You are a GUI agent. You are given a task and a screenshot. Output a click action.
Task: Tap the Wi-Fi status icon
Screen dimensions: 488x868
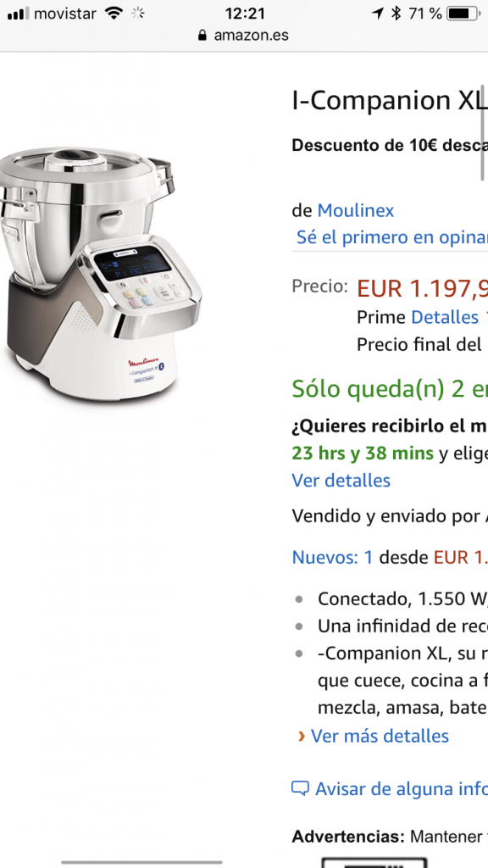(114, 14)
